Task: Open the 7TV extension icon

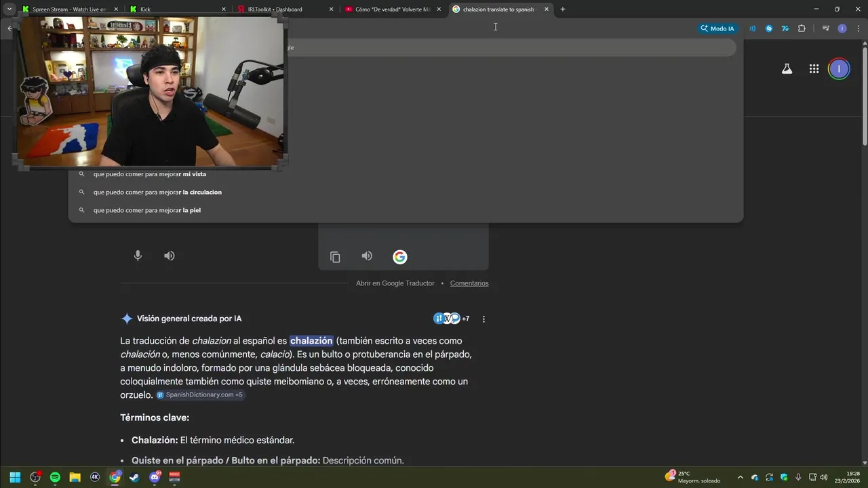Action: point(785,28)
